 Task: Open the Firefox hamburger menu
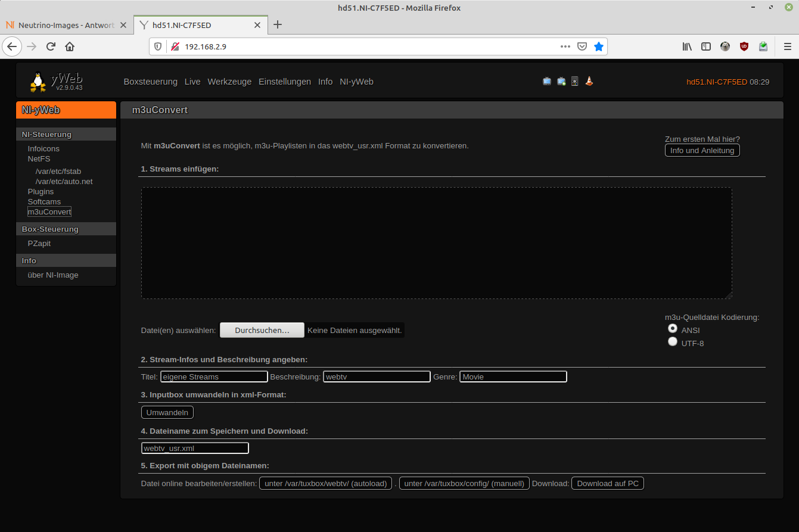click(x=788, y=46)
